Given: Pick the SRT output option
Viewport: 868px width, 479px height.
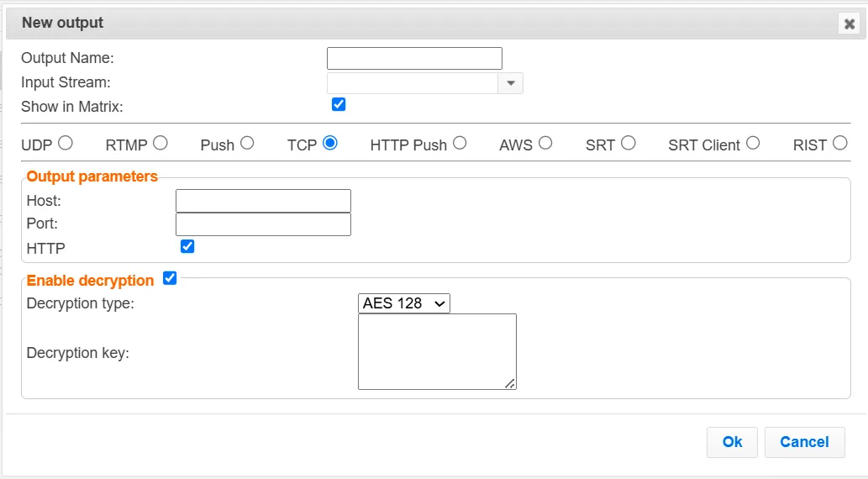Looking at the screenshot, I should (629, 144).
